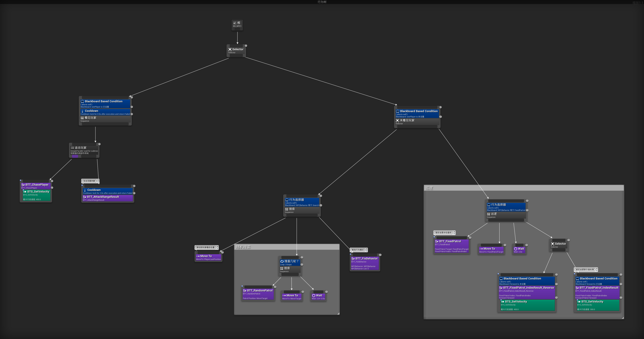Click the root node icon labeled 根

235,23
